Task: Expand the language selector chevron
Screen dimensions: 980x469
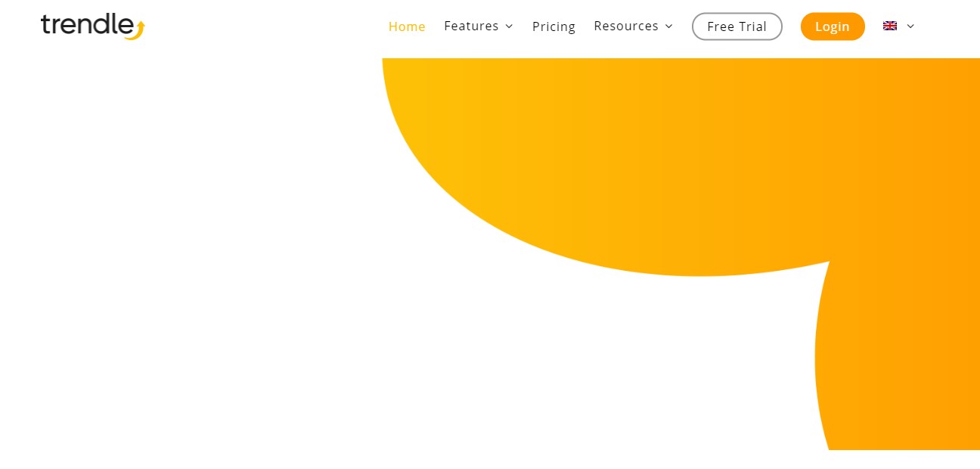Action: [x=910, y=26]
